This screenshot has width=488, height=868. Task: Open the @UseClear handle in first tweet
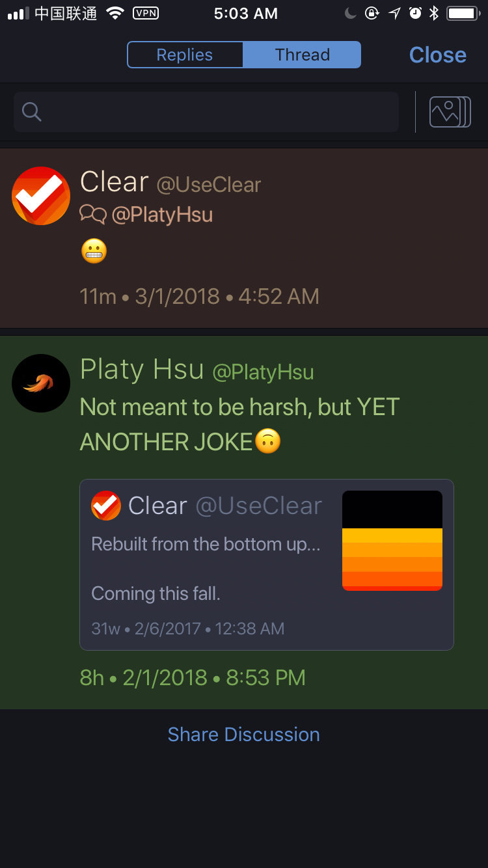click(x=209, y=185)
